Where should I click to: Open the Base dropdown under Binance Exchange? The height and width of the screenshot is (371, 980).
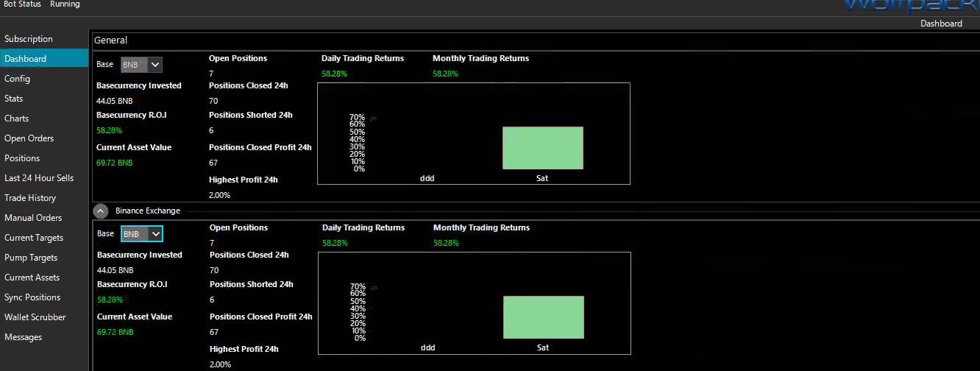[141, 233]
